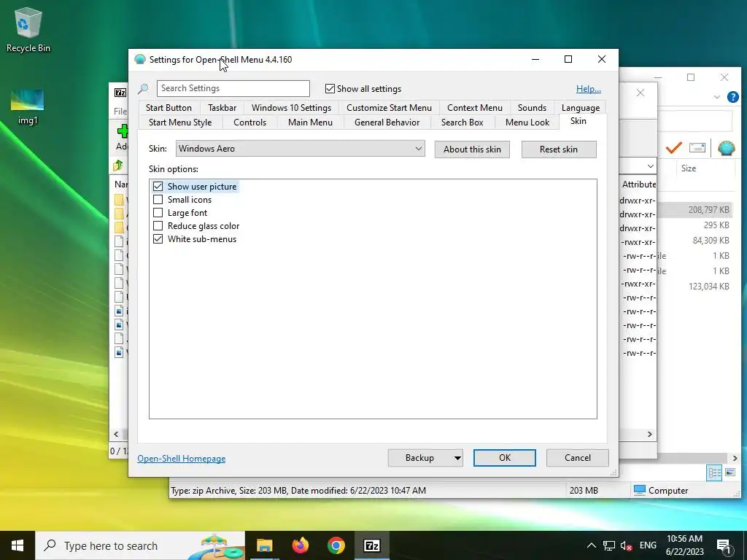Viewport: 747px width, 560px height.
Task: Open the Taskbar tab
Action: [222, 108]
